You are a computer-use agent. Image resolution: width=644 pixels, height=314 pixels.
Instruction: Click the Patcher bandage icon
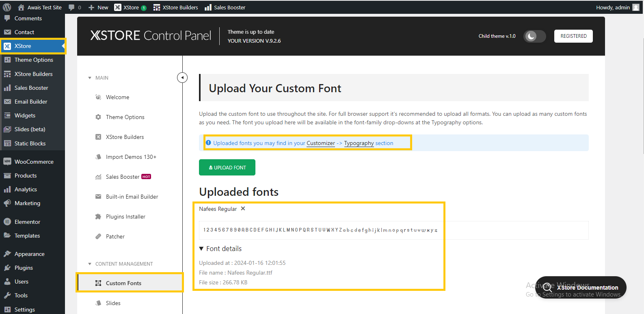(x=98, y=236)
